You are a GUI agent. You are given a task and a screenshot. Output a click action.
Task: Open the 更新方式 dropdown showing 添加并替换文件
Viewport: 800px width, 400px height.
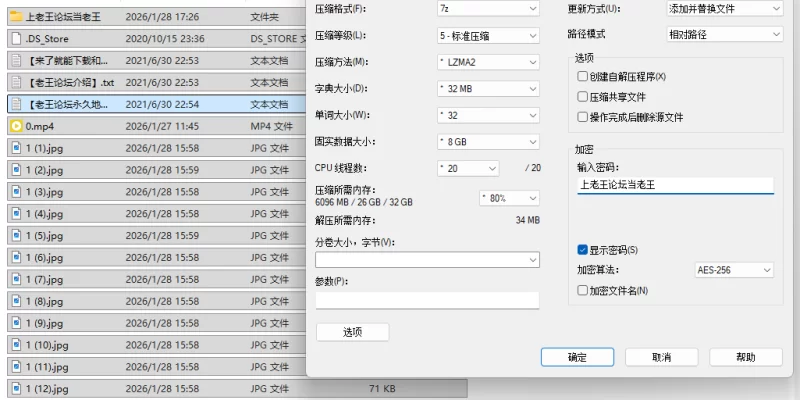[x=724, y=9]
